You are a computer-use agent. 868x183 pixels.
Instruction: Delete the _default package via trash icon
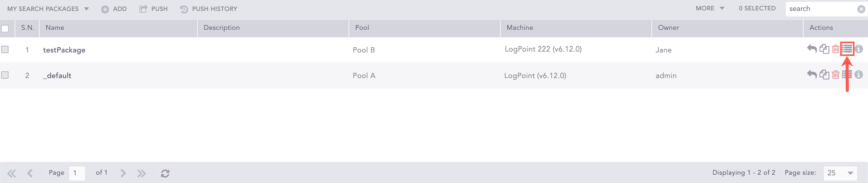click(x=835, y=75)
